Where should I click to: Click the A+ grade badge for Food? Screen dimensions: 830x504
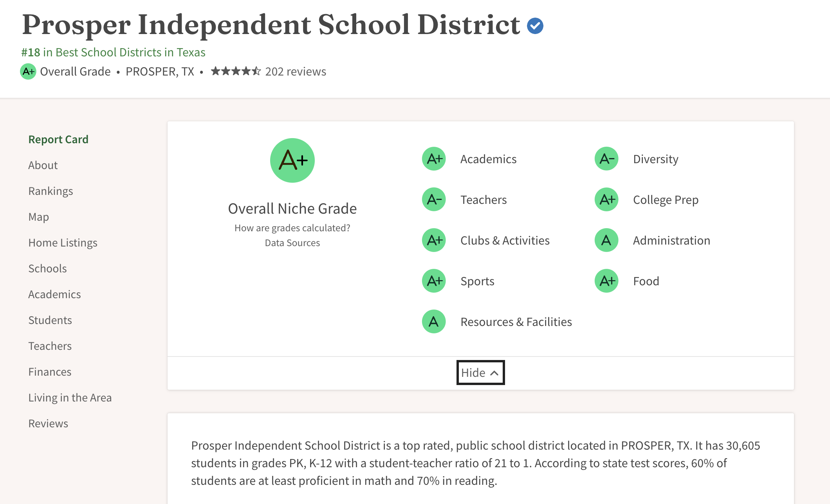(606, 281)
